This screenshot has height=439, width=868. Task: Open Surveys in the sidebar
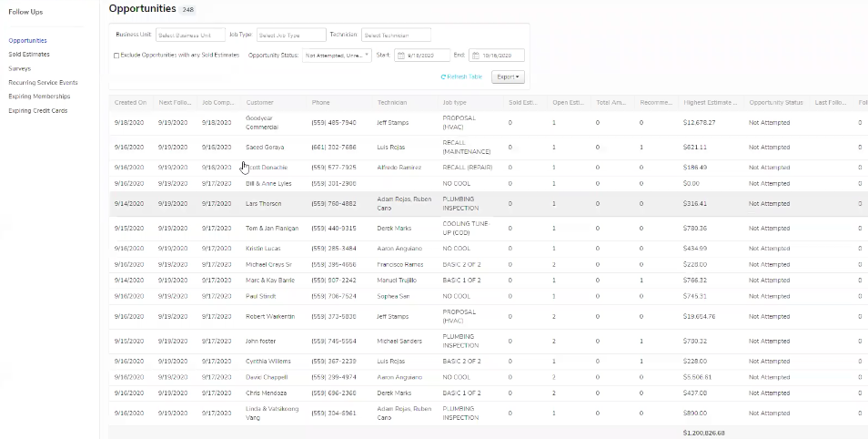pos(19,68)
